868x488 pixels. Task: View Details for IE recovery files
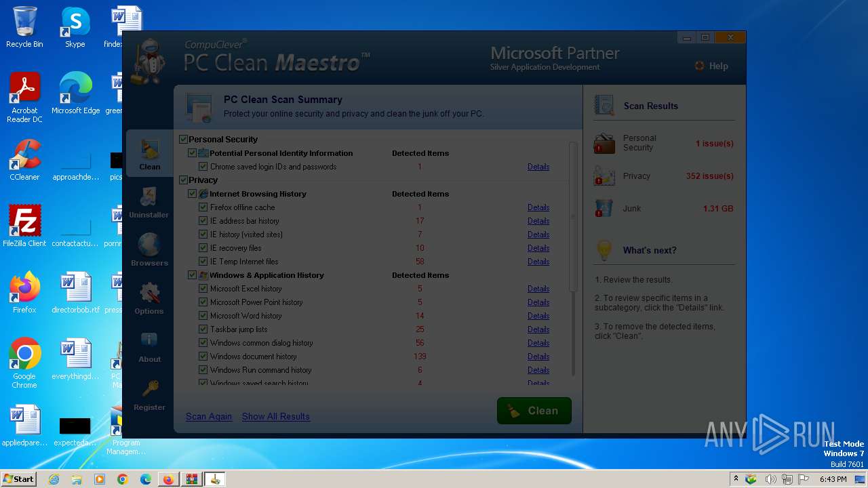[x=538, y=248]
